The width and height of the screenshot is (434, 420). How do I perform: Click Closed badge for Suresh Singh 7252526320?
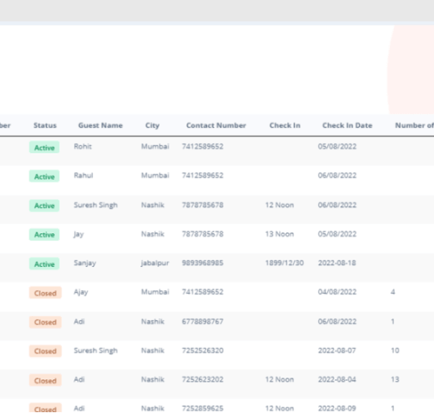pos(45,351)
